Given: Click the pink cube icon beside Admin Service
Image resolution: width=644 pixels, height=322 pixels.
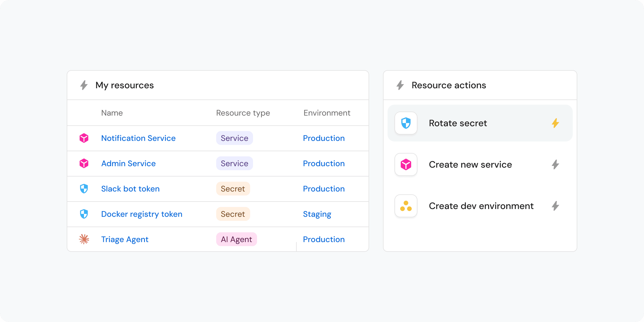Looking at the screenshot, I should pos(84,164).
